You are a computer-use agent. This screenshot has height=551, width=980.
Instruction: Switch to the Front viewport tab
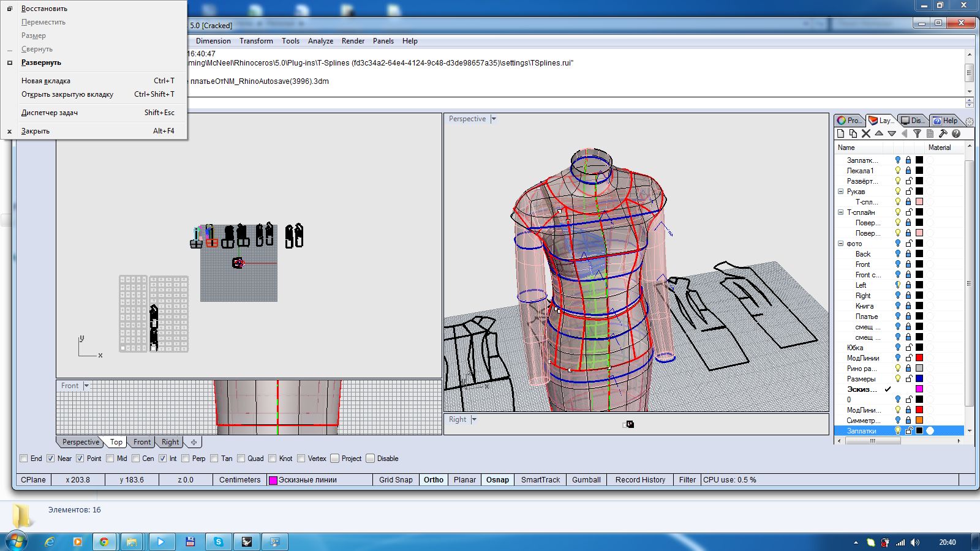coord(142,442)
